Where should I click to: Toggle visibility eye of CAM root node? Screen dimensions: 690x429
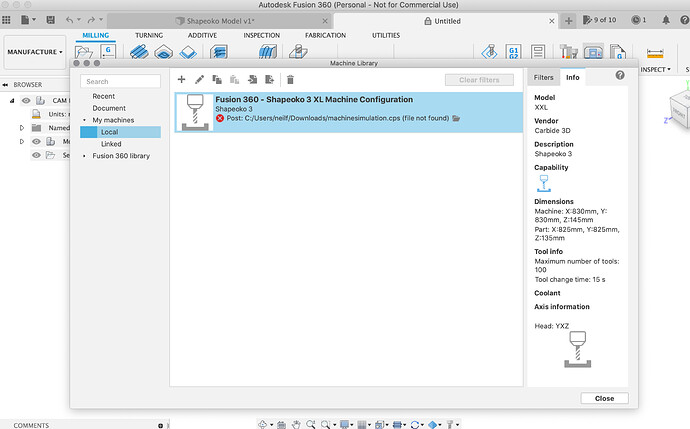26,101
